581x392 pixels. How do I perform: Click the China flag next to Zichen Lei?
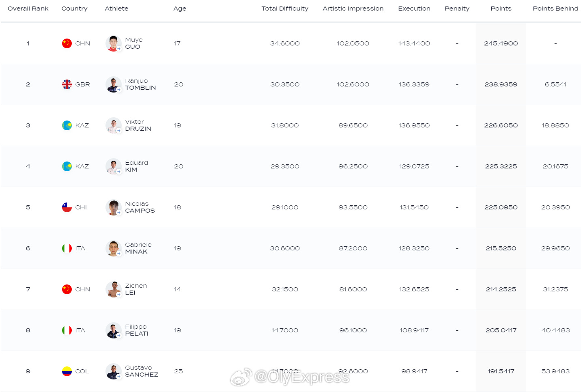click(67, 289)
